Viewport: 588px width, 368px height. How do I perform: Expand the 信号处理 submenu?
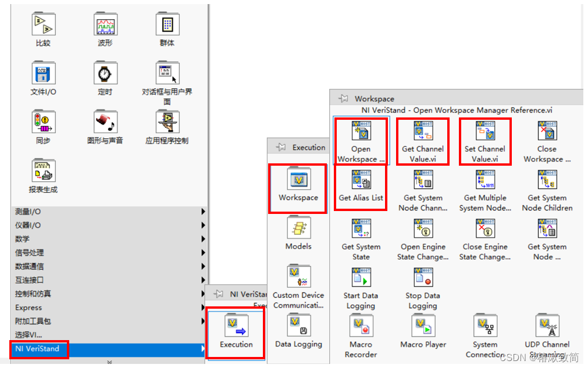point(202,252)
